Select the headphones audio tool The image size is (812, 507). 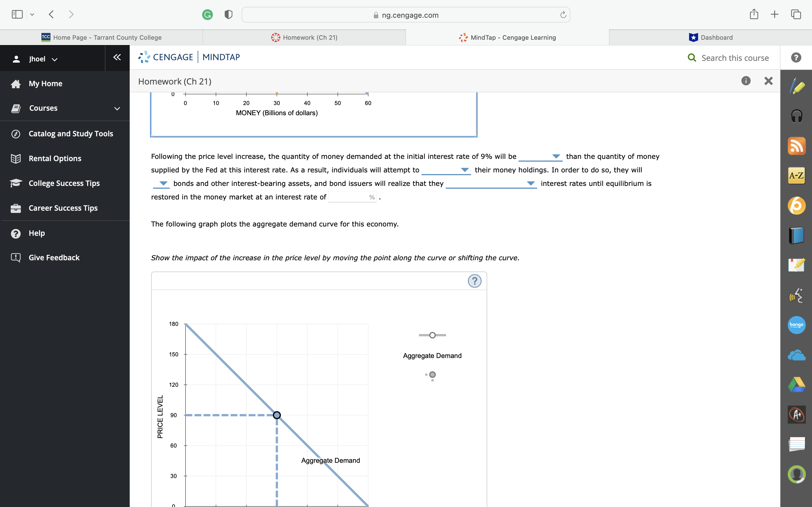tap(796, 116)
